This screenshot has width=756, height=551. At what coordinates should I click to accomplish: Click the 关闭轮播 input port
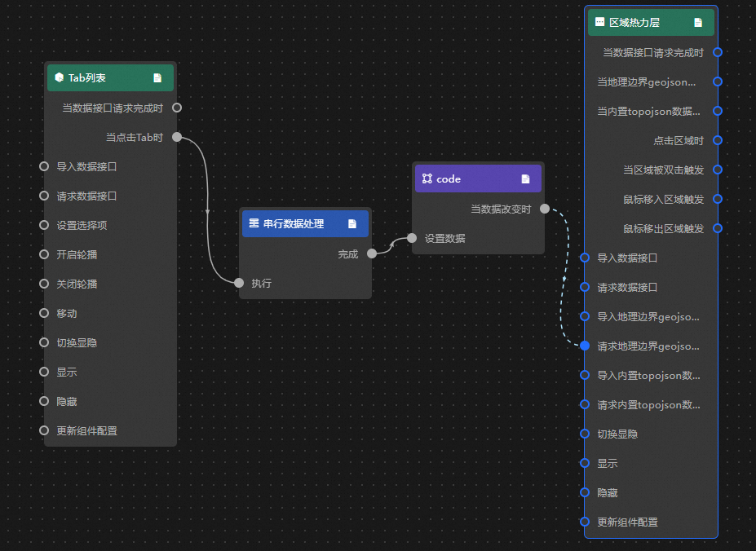click(44, 284)
